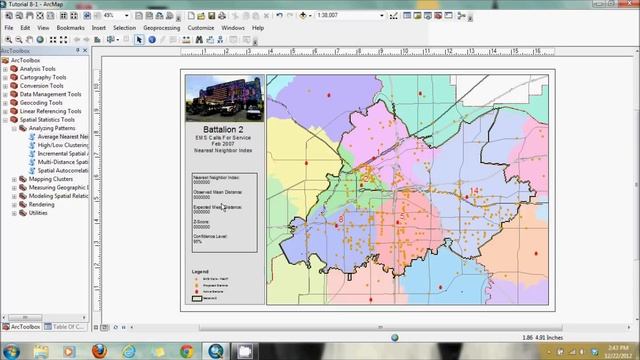
Task: Click the layout Zoom Whole Page icon
Action: (x=40, y=16)
